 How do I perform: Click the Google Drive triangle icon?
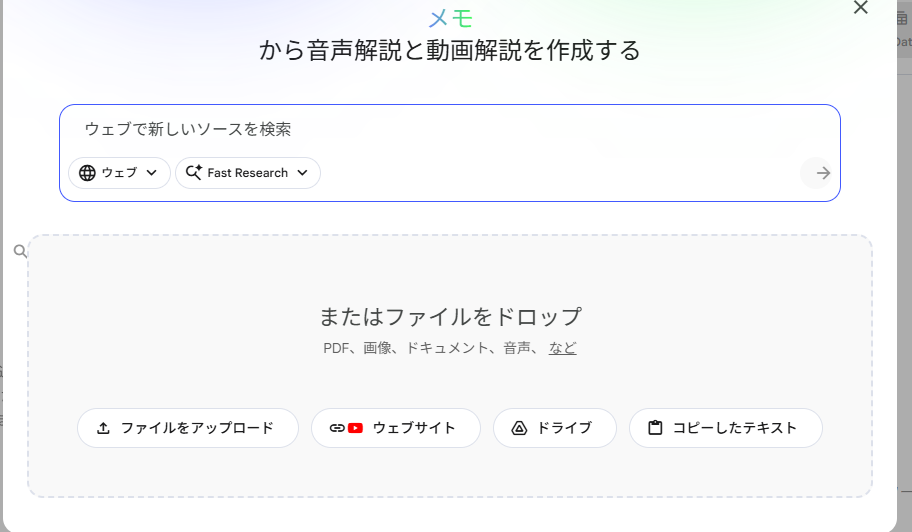[x=519, y=428]
